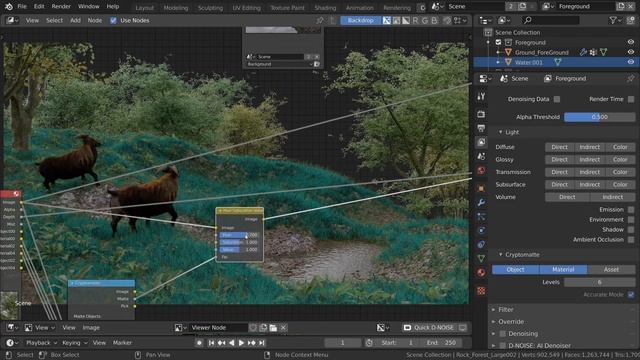Open Output properties tab icon
This screenshot has height=360, width=640.
(481, 128)
